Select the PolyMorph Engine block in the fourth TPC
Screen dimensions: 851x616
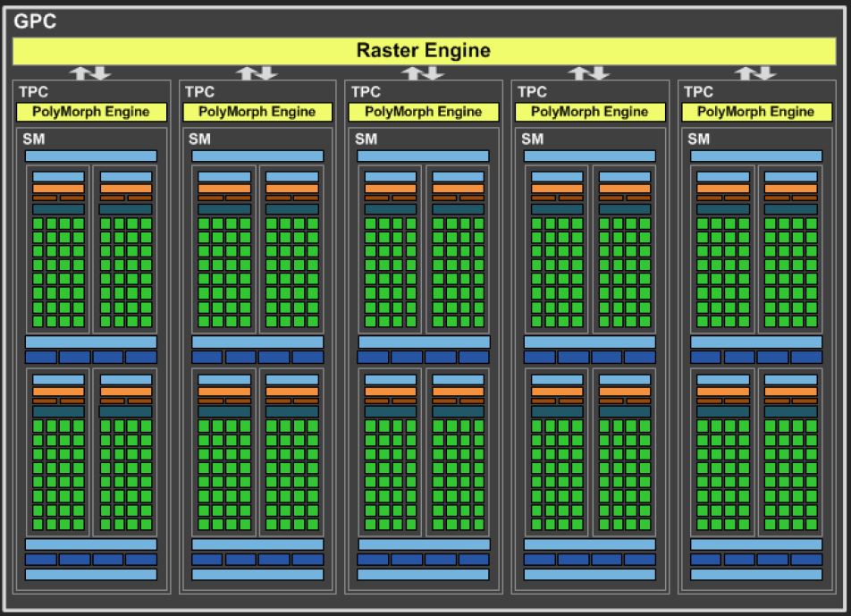(x=590, y=112)
